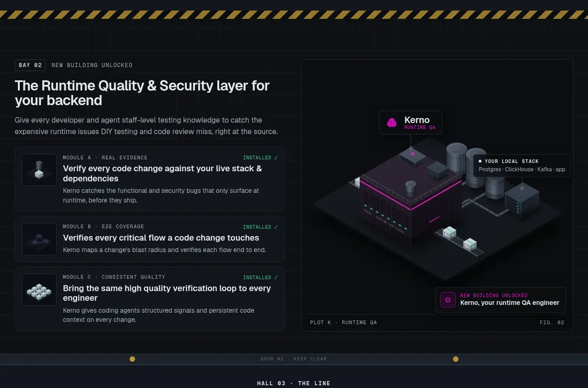The image size is (588, 388).
Task: Click the "MODULE C · CONSISTENT QUALITY" label
Action: tap(114, 277)
